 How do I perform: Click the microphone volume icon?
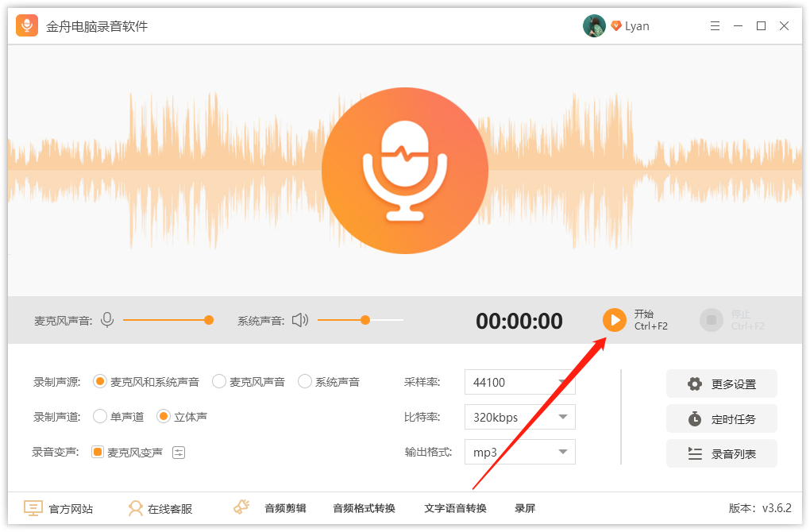coord(107,320)
